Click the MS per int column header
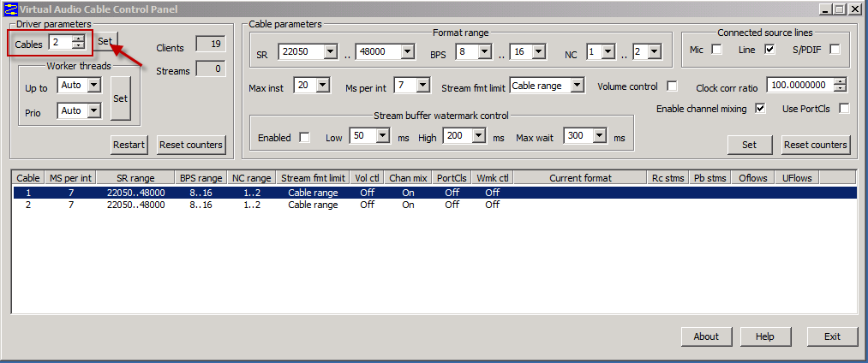Screen dimensions: 868x363 click(x=71, y=177)
